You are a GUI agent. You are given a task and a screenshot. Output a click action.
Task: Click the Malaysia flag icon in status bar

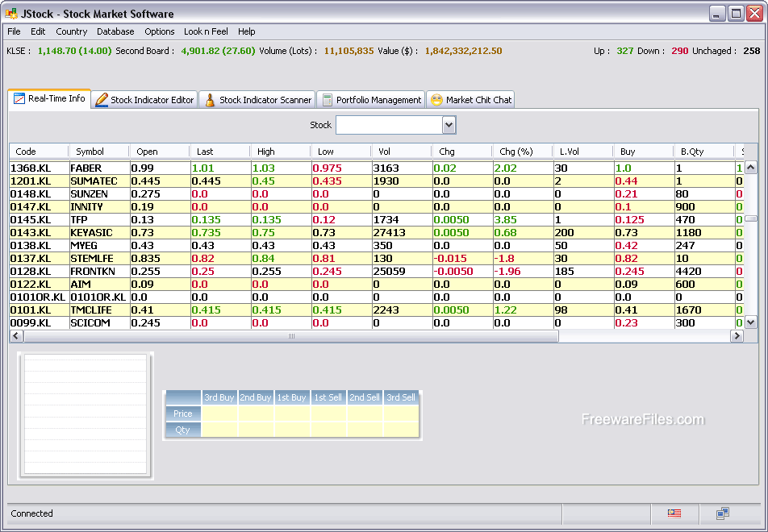[x=674, y=513]
